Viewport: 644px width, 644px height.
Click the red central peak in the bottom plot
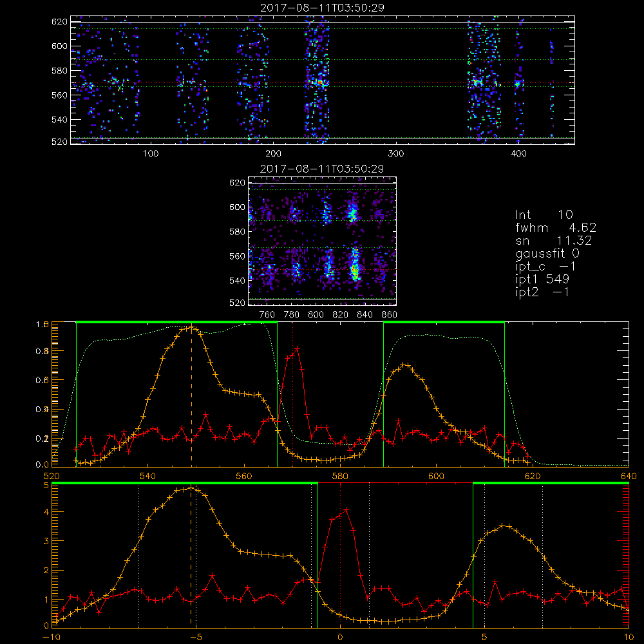click(346, 511)
